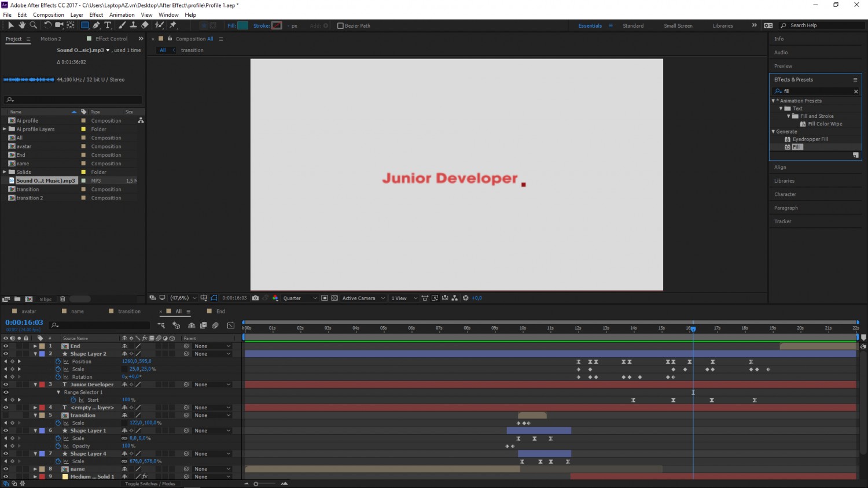Open the Tracker panel

point(783,221)
